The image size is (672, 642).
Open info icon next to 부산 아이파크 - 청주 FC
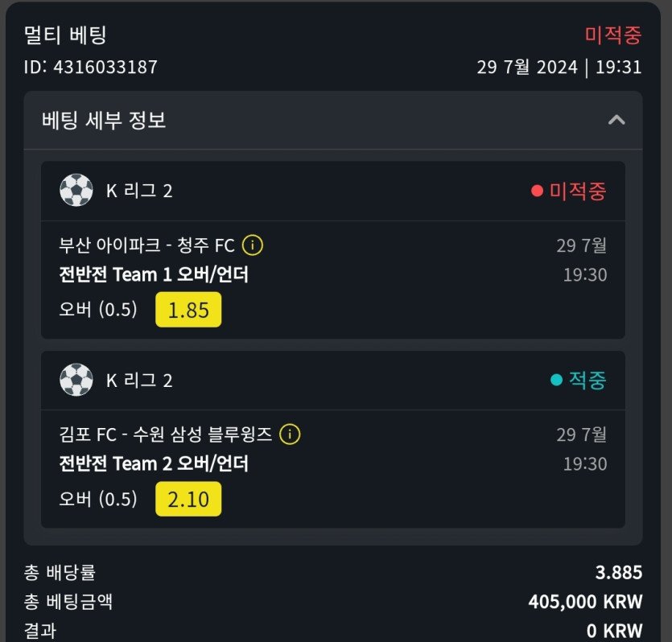pyautogui.click(x=253, y=245)
